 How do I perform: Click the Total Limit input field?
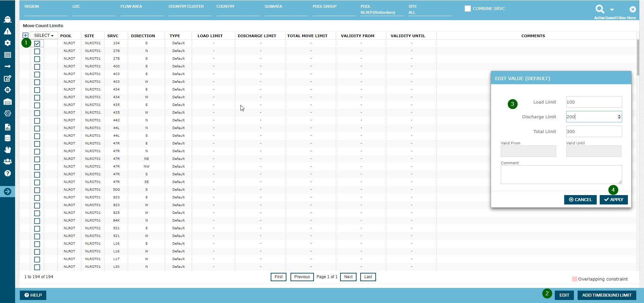594,131
